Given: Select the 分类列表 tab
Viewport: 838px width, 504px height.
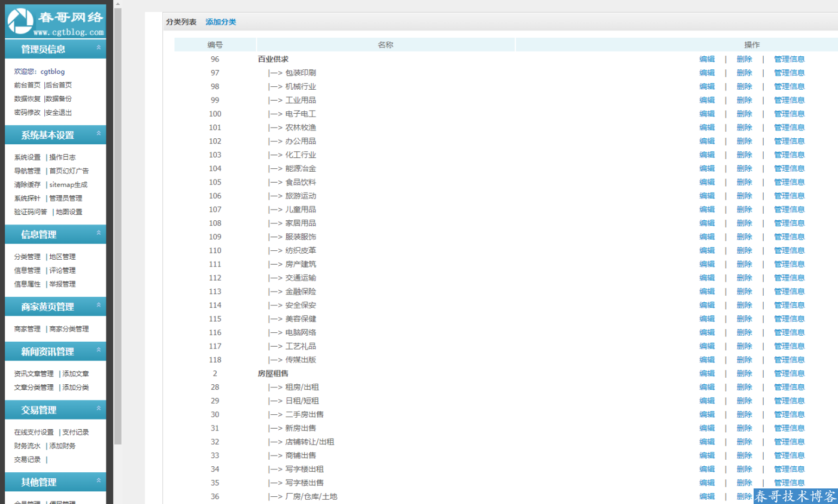Looking at the screenshot, I should pos(181,22).
